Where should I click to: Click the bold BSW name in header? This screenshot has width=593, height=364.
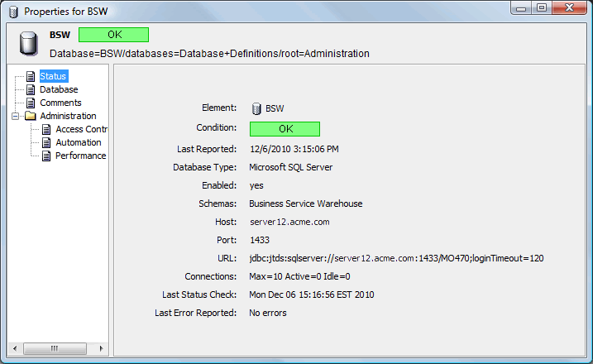pyautogui.click(x=60, y=35)
